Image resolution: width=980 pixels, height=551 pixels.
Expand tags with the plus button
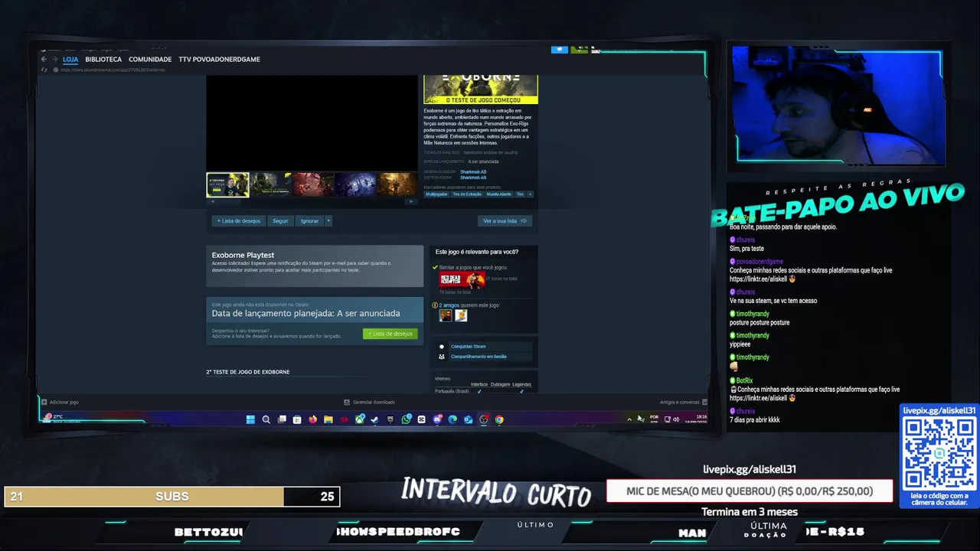point(530,194)
